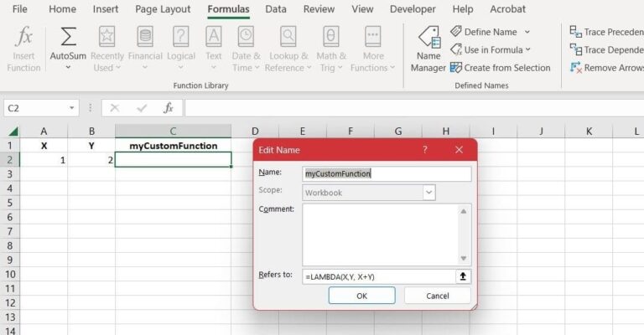Open the Page Layout tab
Screen dimensions: 644x335
coord(163,9)
